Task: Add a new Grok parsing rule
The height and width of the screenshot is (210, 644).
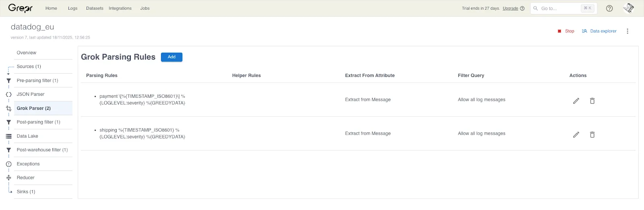Action: 171,57
